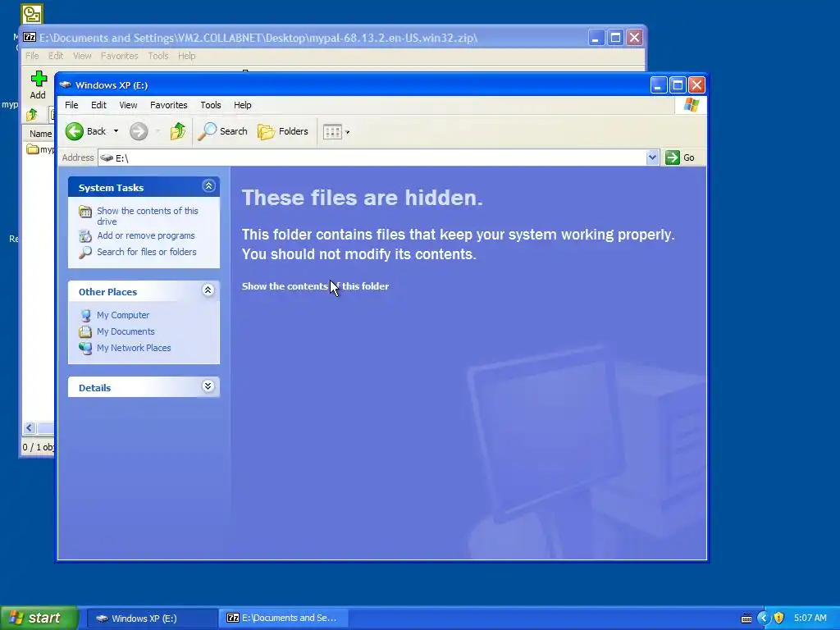Select the folder item in 7-Zip list
This screenshot has height=630, width=840.
[41, 149]
